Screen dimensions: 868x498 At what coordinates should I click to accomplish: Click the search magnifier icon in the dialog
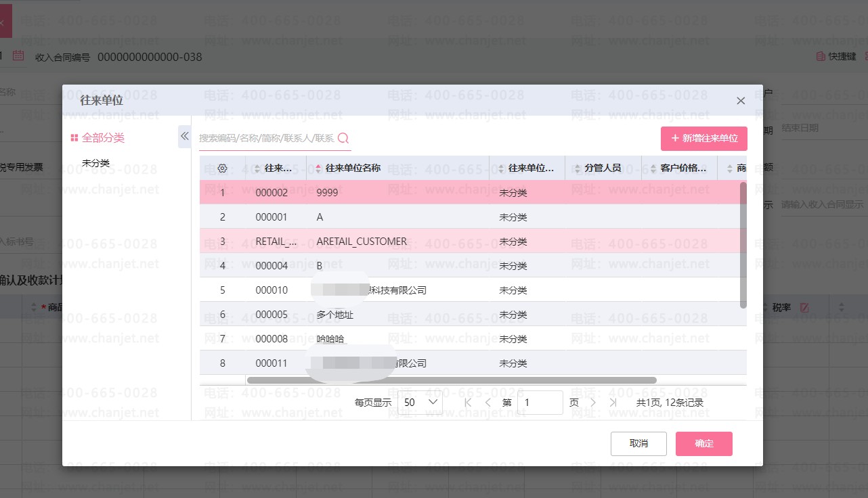[x=343, y=138]
